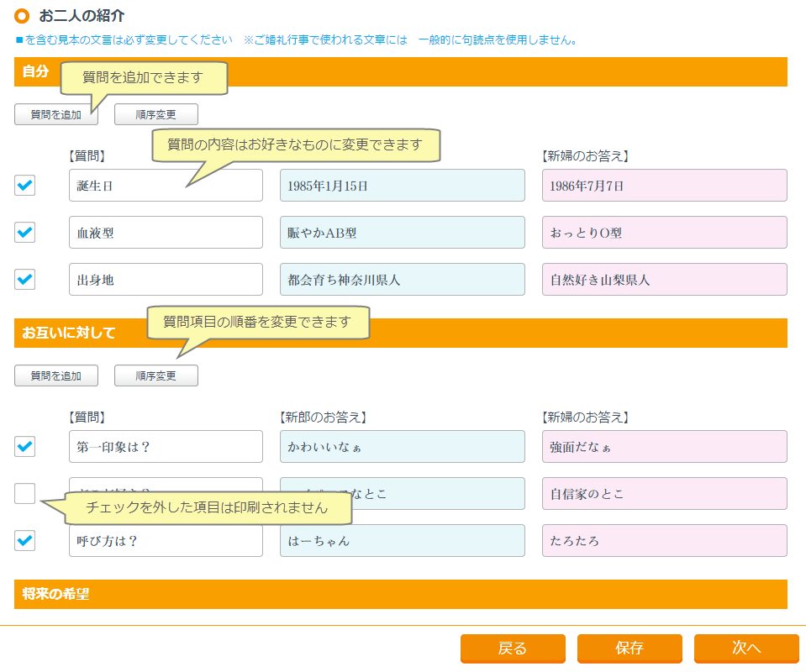Toggle the 出身地 row checkbox
Viewport: 806px width, 672px height.
(25, 280)
